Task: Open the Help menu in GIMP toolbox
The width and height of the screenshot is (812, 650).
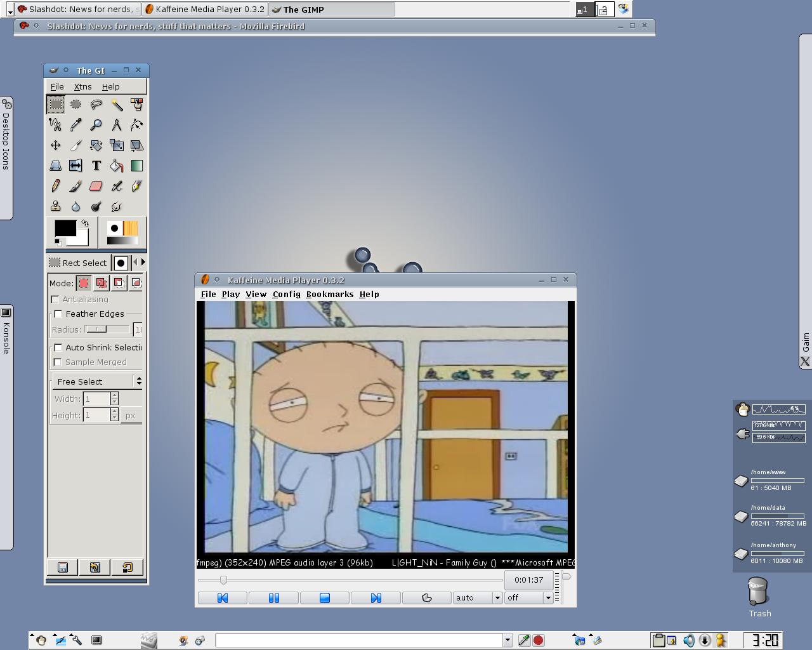Action: (x=110, y=86)
